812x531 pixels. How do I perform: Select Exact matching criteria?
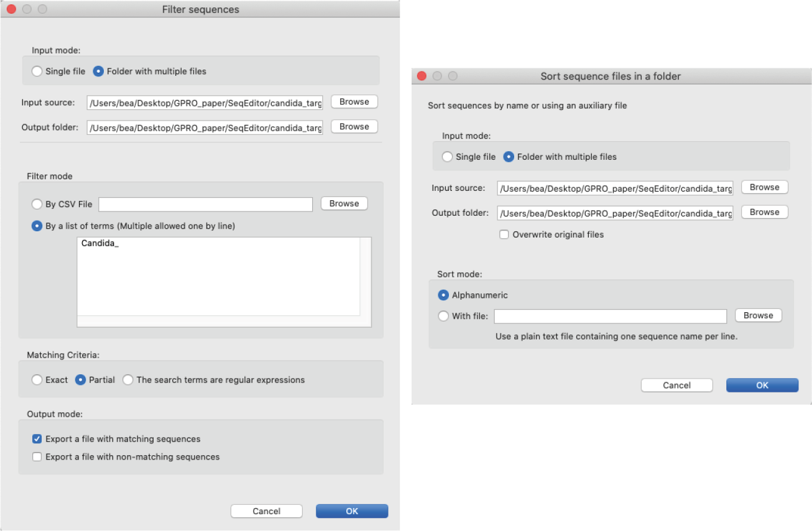pyautogui.click(x=37, y=380)
